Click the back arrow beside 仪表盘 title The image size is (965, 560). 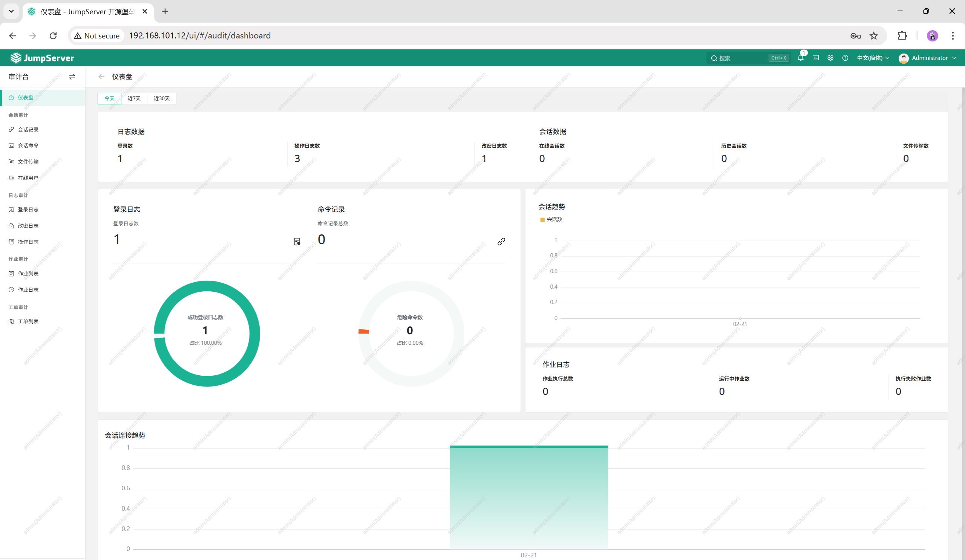(x=101, y=77)
